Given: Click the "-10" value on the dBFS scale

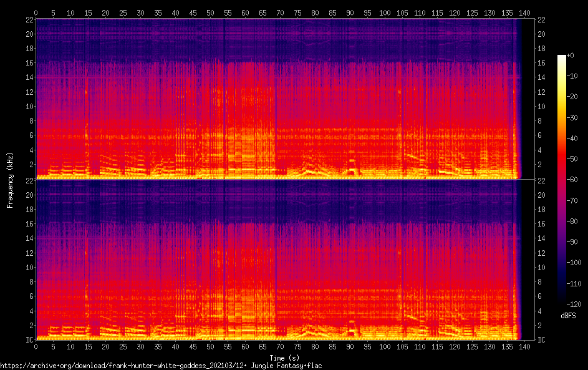Looking at the screenshot, I should 572,75.
